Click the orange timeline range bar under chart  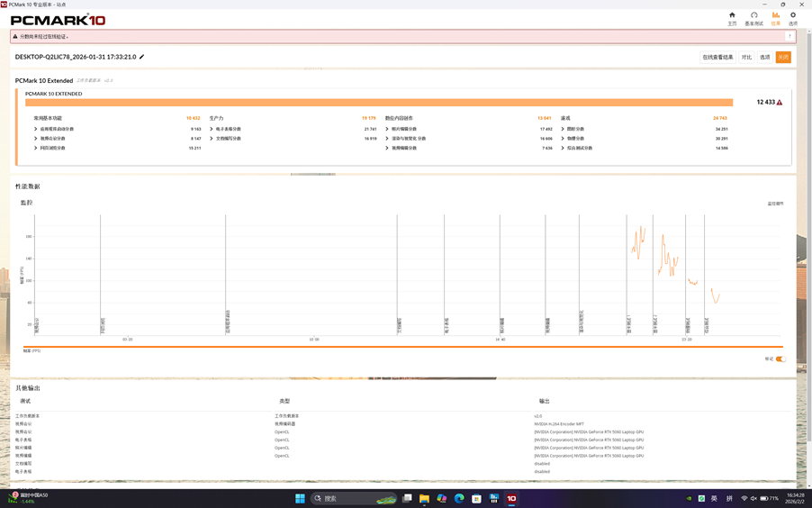(x=403, y=346)
